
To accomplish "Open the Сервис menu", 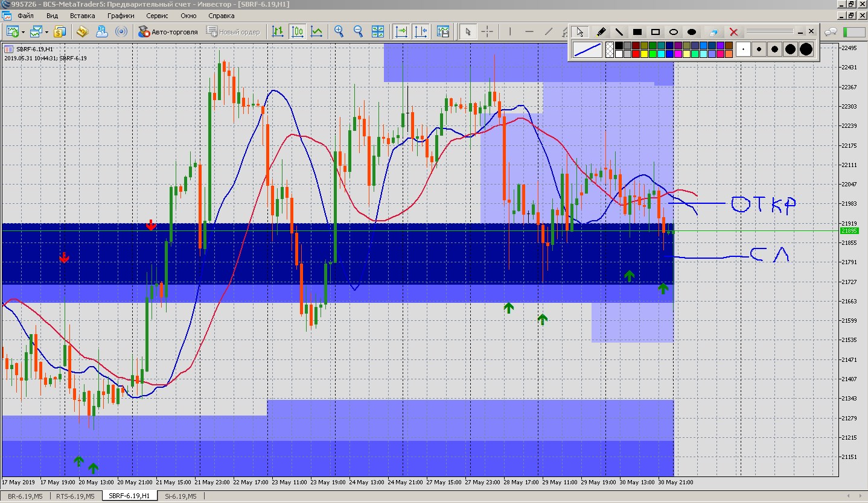I will [x=157, y=16].
